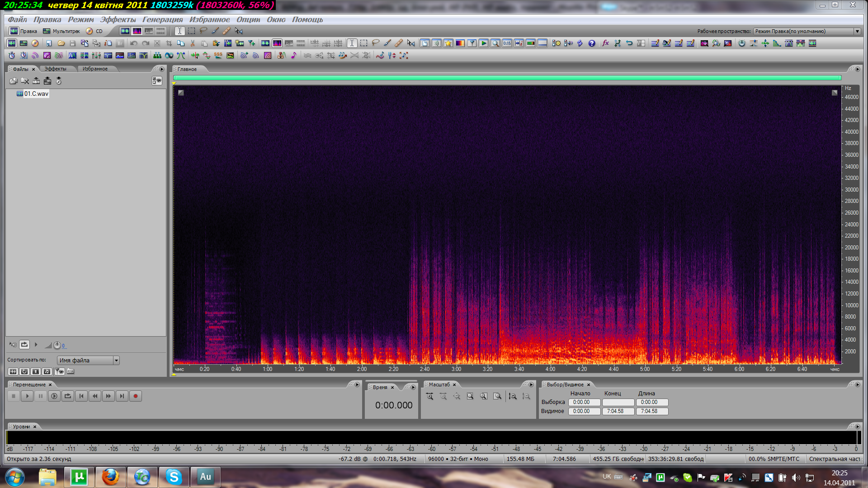868x488 pixels.
Task: Click the CD view button
Action: click(x=94, y=31)
